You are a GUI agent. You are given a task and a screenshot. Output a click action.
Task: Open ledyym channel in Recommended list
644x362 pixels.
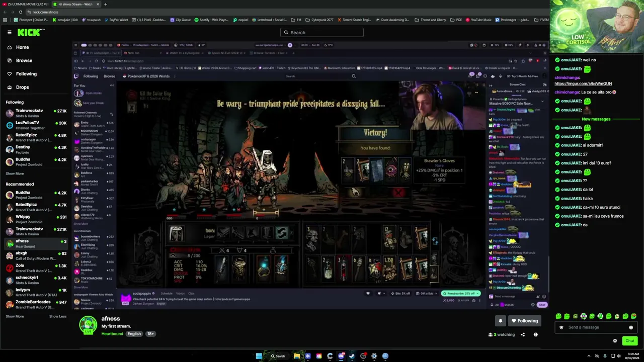[36, 292]
